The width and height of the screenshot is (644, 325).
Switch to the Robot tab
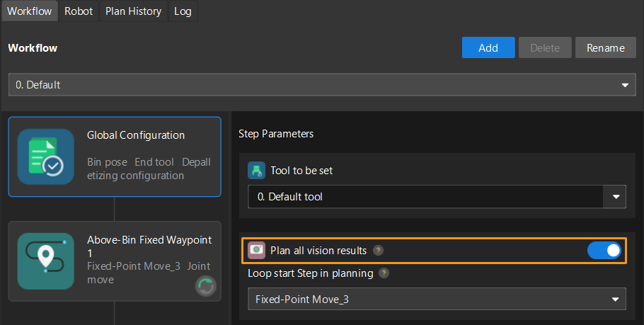79,11
